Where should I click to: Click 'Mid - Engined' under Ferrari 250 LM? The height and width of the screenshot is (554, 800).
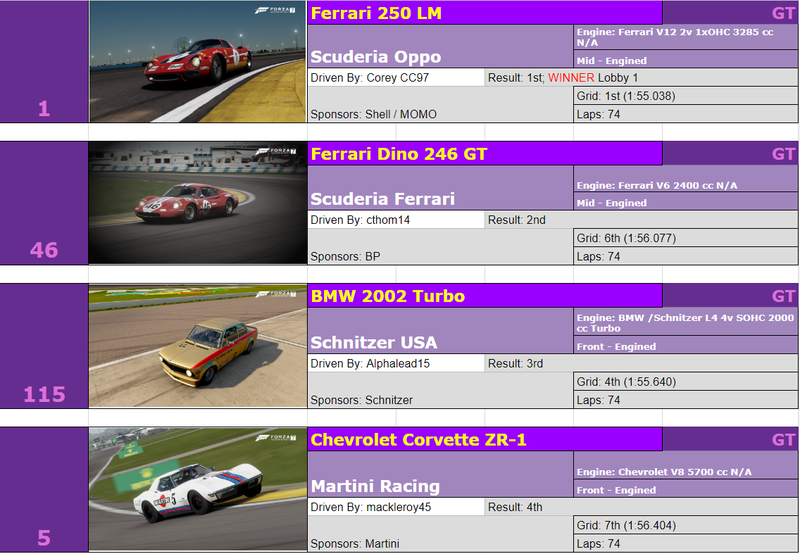[686, 60]
